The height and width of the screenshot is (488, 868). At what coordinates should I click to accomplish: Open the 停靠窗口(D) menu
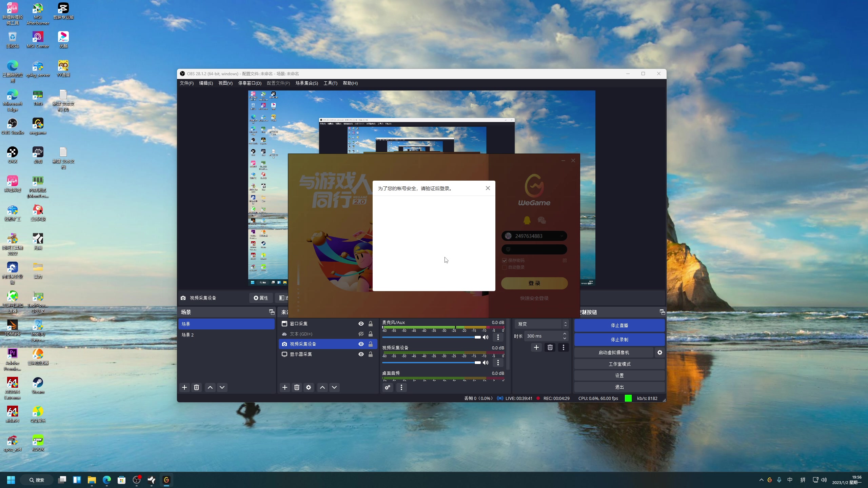pyautogui.click(x=250, y=83)
